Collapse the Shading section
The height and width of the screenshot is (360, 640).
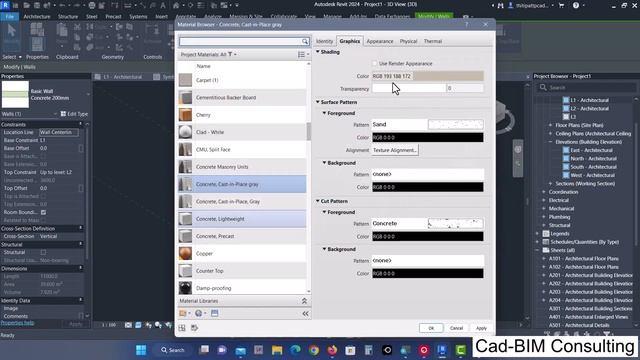coord(318,52)
